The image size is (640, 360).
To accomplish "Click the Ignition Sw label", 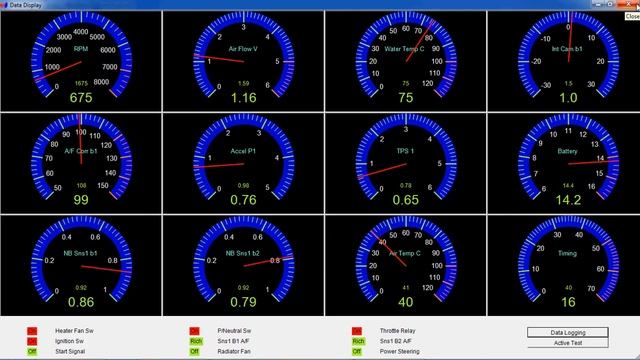I will (x=69, y=341).
